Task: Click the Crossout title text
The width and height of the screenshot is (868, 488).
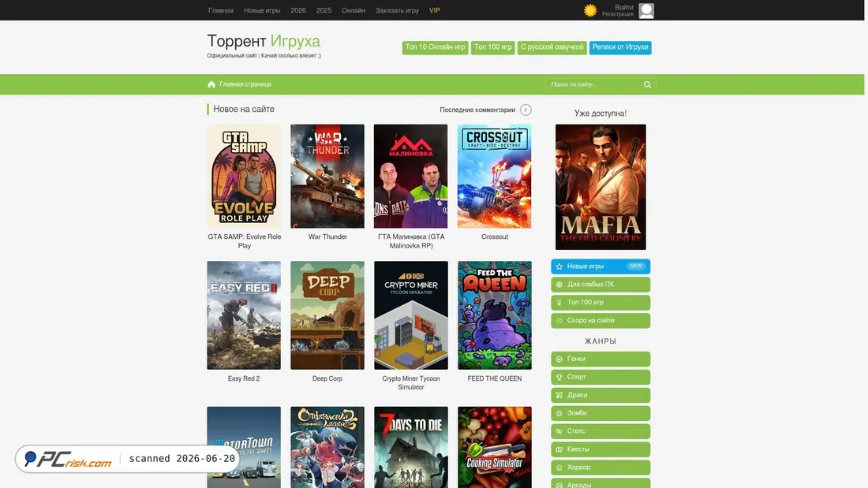Action: 494,237
